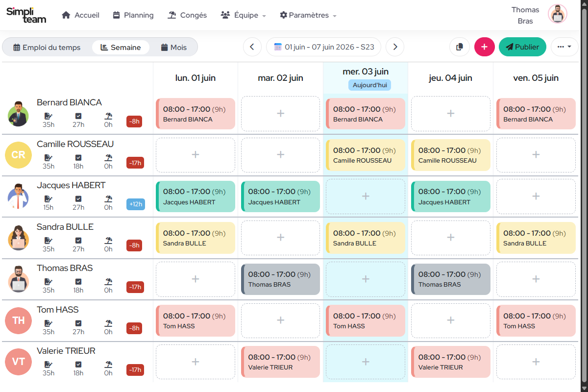
Task: Open the Congés page
Action: [187, 15]
